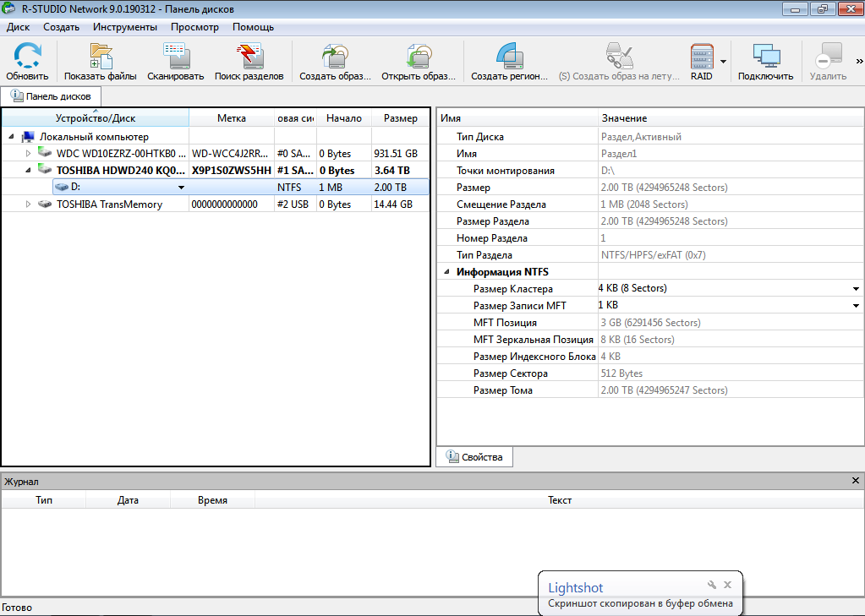
Task: Start scan with Сканировать icon
Action: tap(175, 57)
